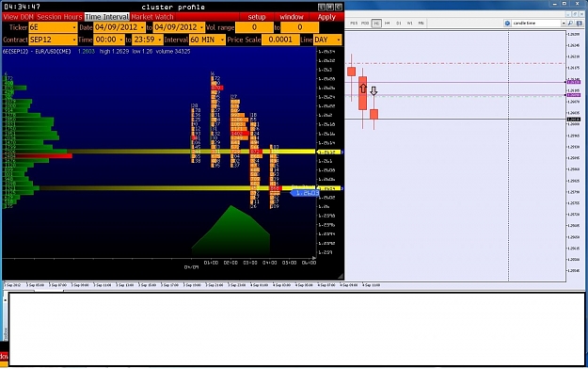Screen dimensions: 588x369
Task: Select the MN timeframe button
Action: (421, 24)
